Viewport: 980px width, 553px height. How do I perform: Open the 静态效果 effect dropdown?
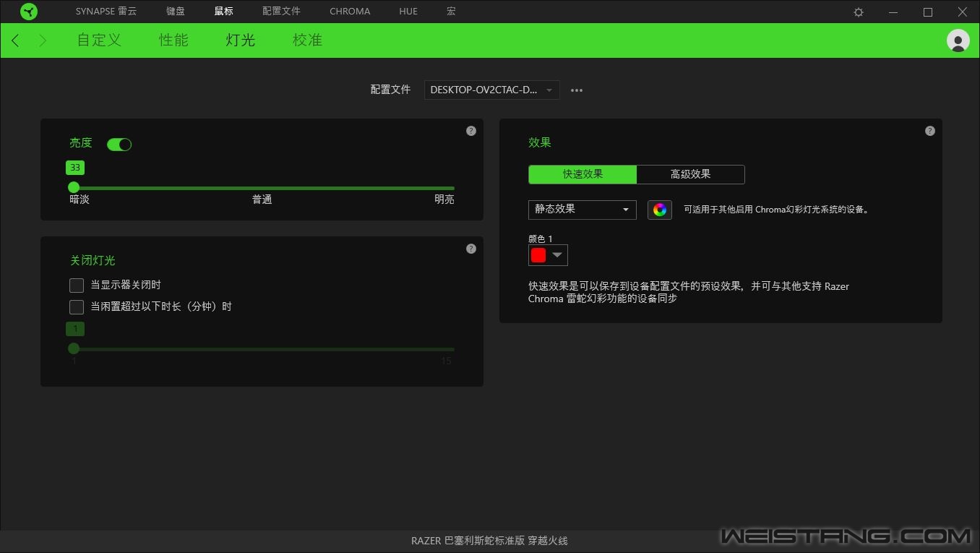583,210
